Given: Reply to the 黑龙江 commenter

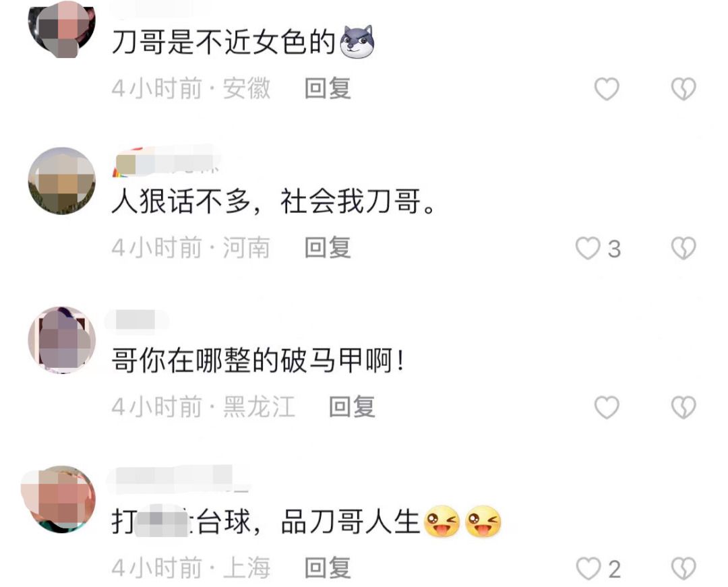Looking at the screenshot, I should [x=352, y=407].
